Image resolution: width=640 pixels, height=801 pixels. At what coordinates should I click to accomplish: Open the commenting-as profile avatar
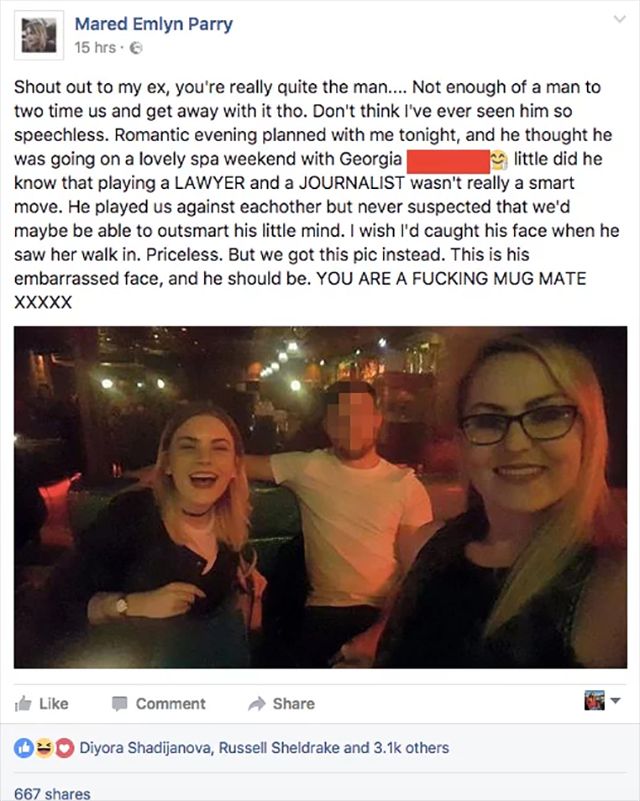[x=594, y=700]
